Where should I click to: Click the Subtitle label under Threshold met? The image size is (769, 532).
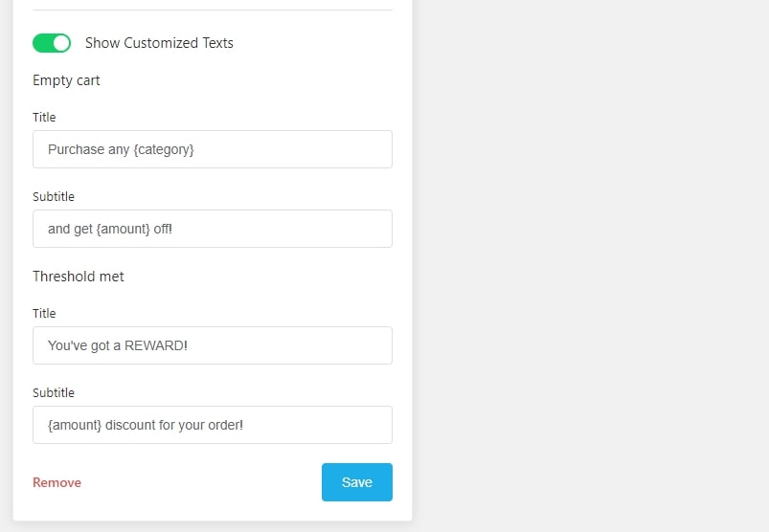54,392
